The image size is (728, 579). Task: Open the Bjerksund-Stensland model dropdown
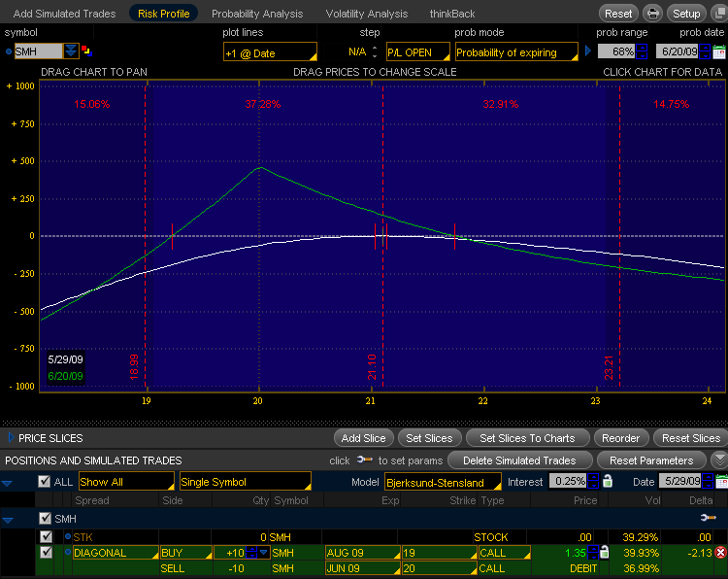pyautogui.click(x=444, y=482)
